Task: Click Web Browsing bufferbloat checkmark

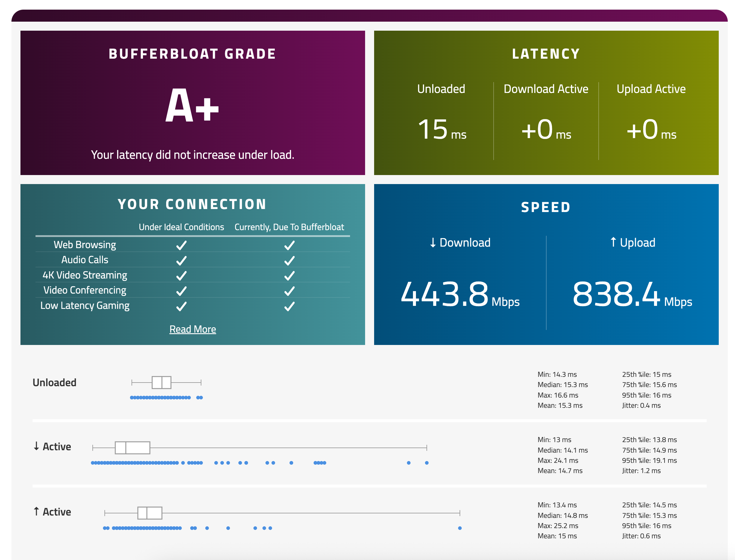Action: (x=289, y=245)
